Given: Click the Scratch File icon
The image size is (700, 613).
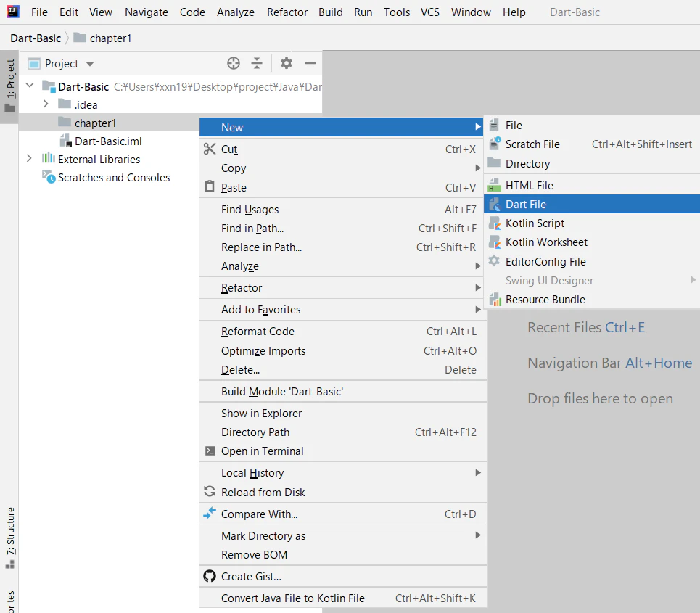Looking at the screenshot, I should 495,144.
